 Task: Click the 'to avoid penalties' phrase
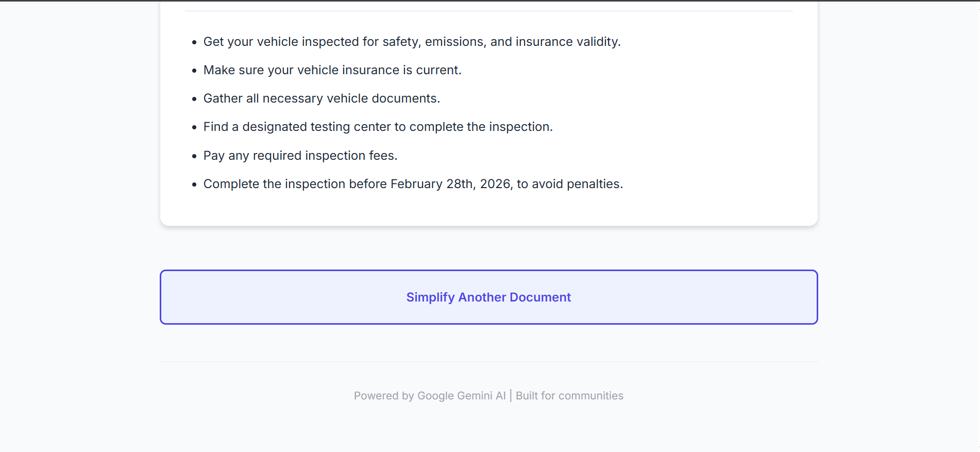(x=569, y=184)
